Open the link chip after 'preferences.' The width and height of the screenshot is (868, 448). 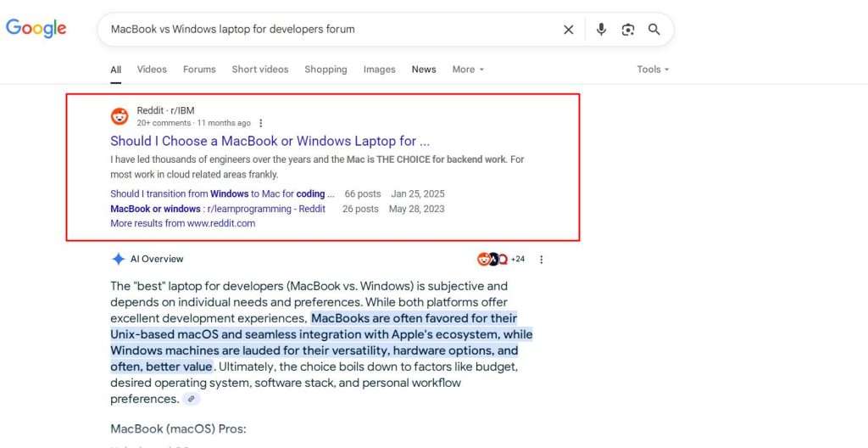192,399
